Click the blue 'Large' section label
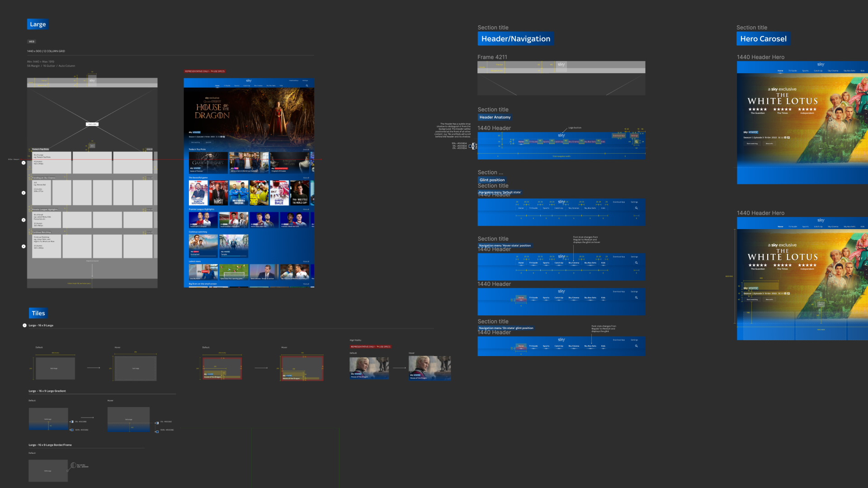The height and width of the screenshot is (488, 868). point(38,24)
